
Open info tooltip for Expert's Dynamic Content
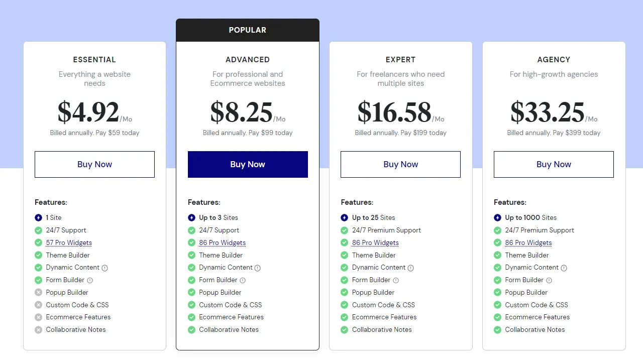[410, 268]
